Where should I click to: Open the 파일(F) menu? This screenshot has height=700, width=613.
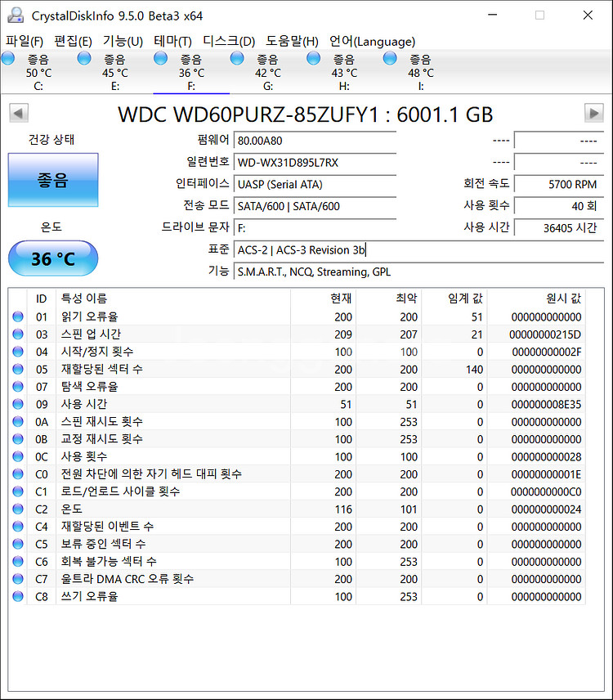tap(24, 42)
